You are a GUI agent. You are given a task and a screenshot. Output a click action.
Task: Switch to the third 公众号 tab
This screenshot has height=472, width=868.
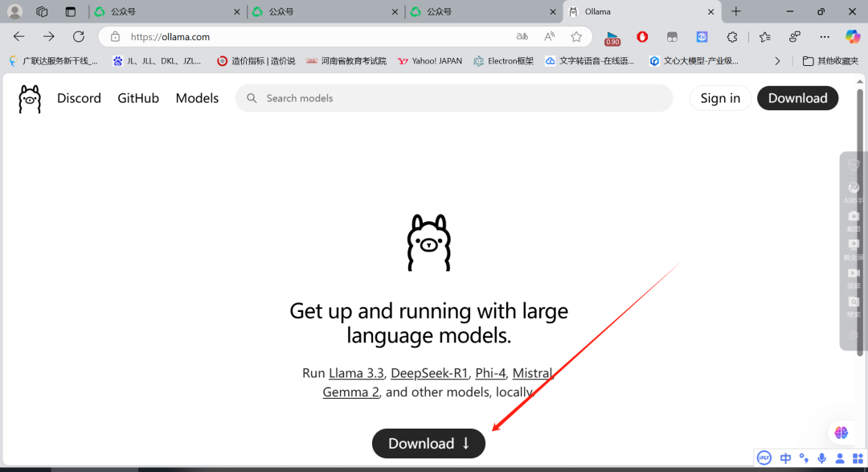pos(483,11)
